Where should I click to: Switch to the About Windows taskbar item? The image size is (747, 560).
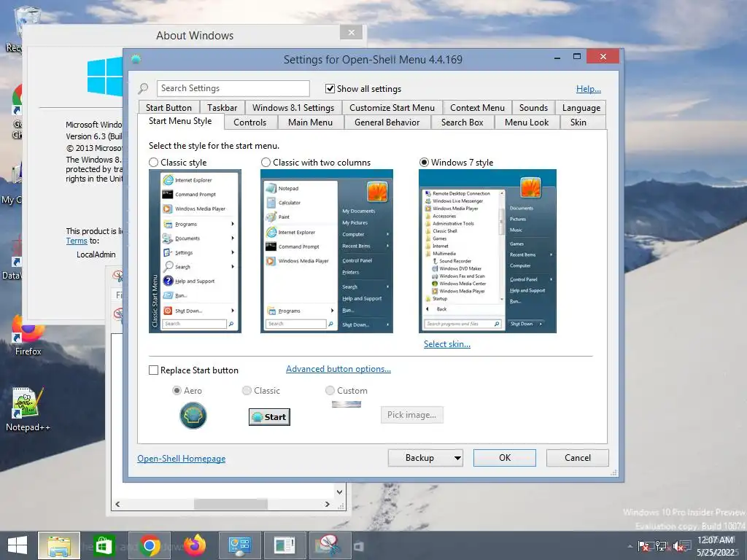pyautogui.click(x=285, y=545)
